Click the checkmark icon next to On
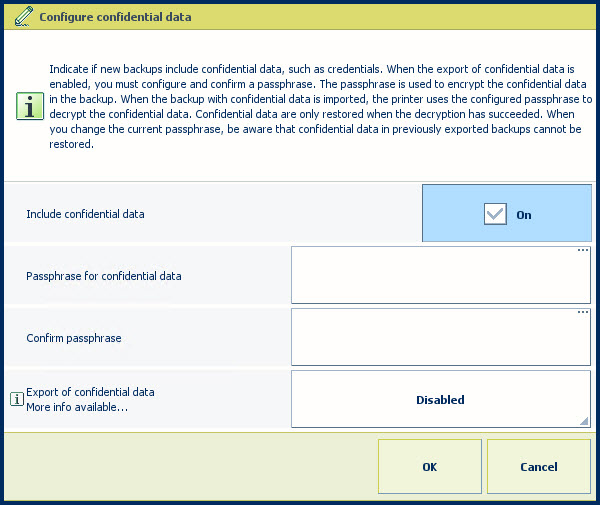 [495, 214]
